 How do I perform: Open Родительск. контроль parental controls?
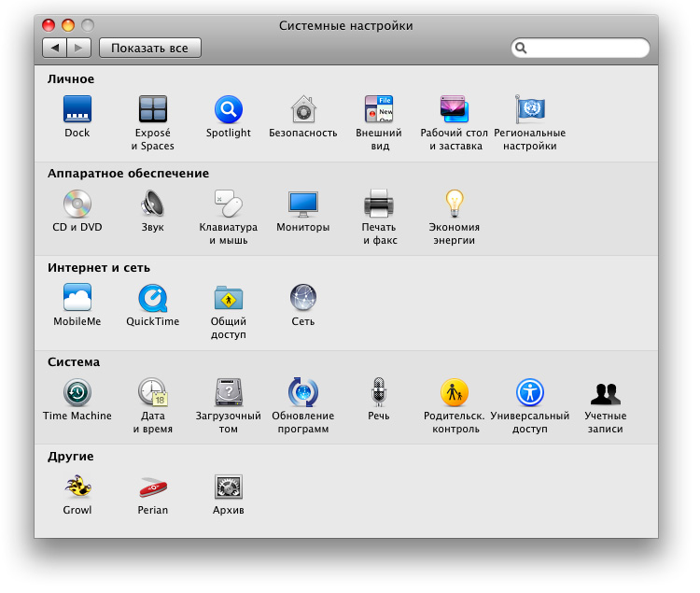(454, 392)
